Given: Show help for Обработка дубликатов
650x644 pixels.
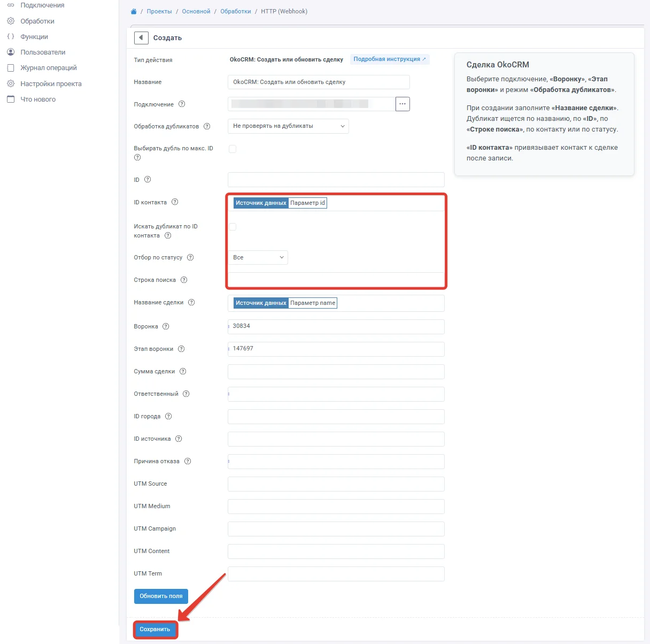Looking at the screenshot, I should coord(207,126).
